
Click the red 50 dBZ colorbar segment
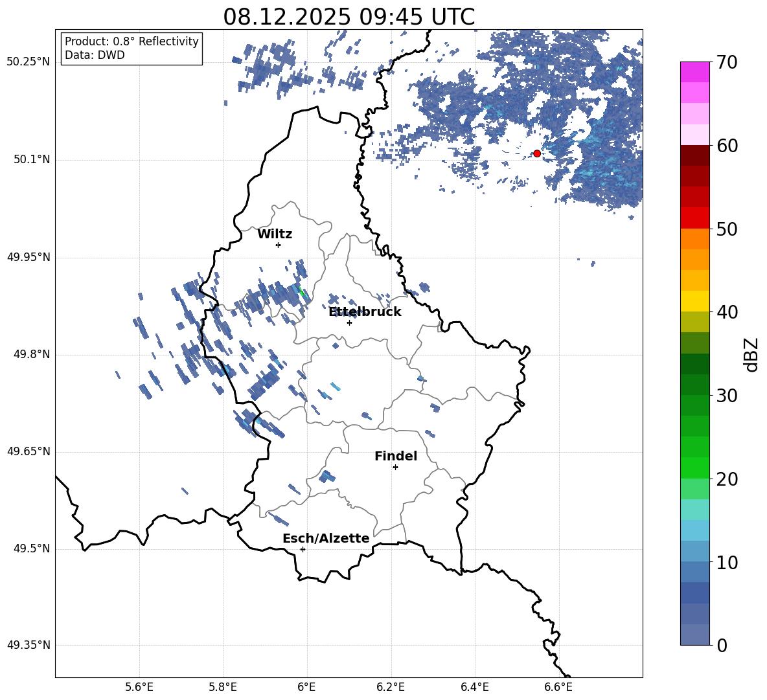coord(694,218)
